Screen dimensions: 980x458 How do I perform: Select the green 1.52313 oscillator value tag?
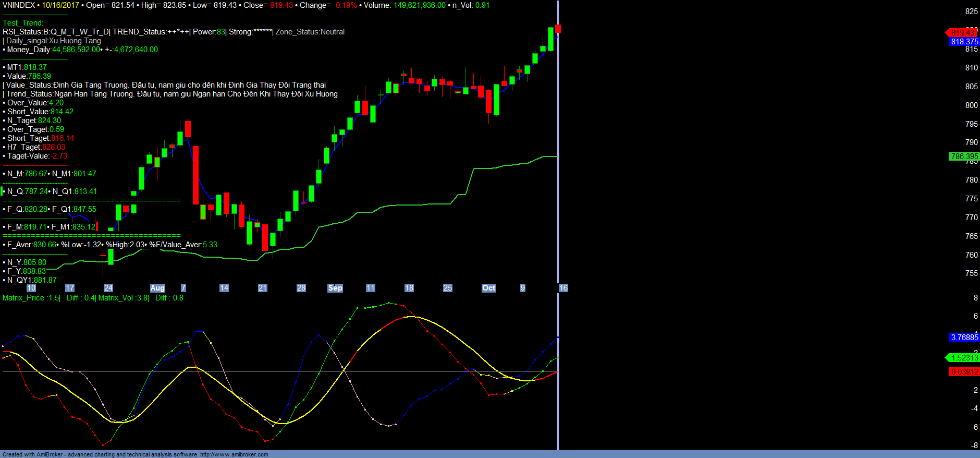click(964, 358)
